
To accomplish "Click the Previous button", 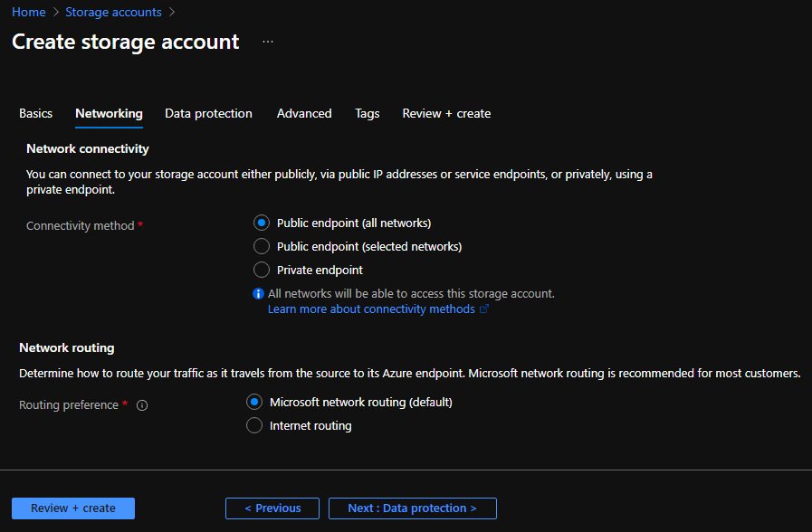I will pos(272,508).
